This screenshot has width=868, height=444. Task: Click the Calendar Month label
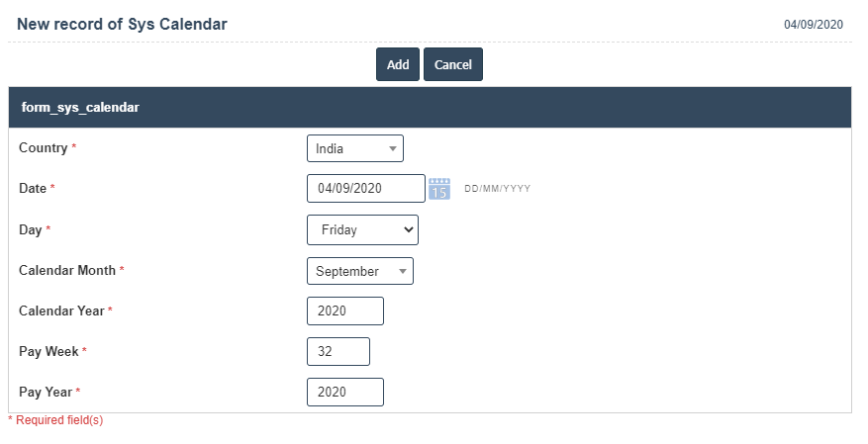67,270
